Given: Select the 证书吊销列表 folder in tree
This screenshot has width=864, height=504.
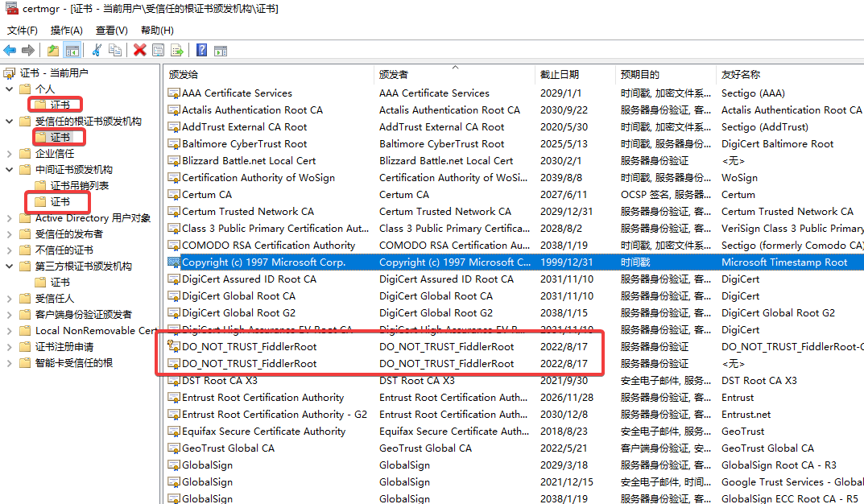Looking at the screenshot, I should coord(79,186).
